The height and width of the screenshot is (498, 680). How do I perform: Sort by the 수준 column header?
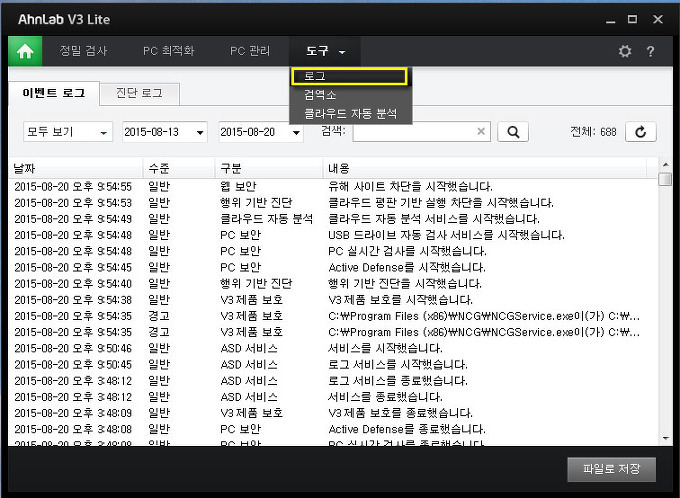[179, 168]
